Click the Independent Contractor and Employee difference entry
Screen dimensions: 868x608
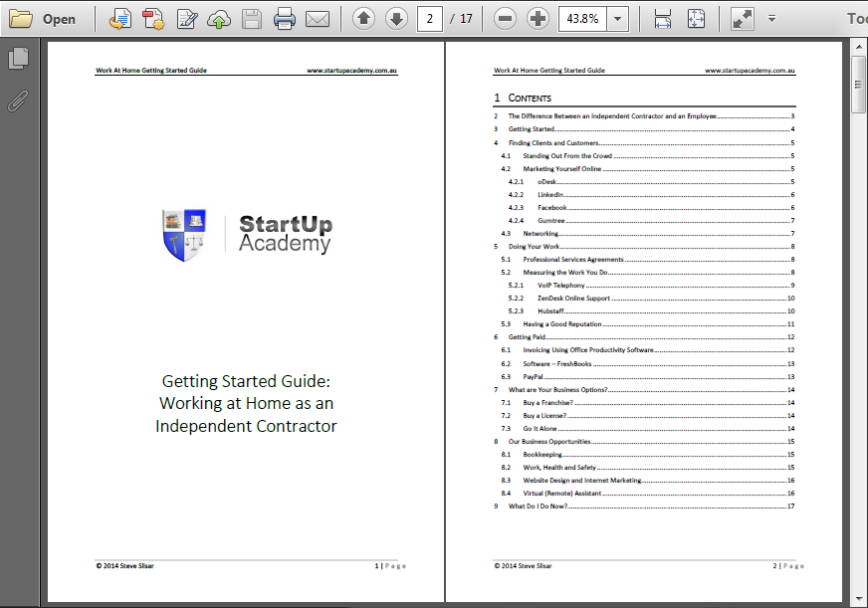644,116
